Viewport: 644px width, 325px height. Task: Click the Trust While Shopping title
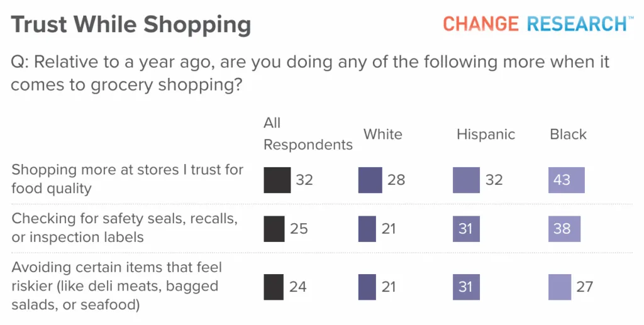[x=131, y=25]
